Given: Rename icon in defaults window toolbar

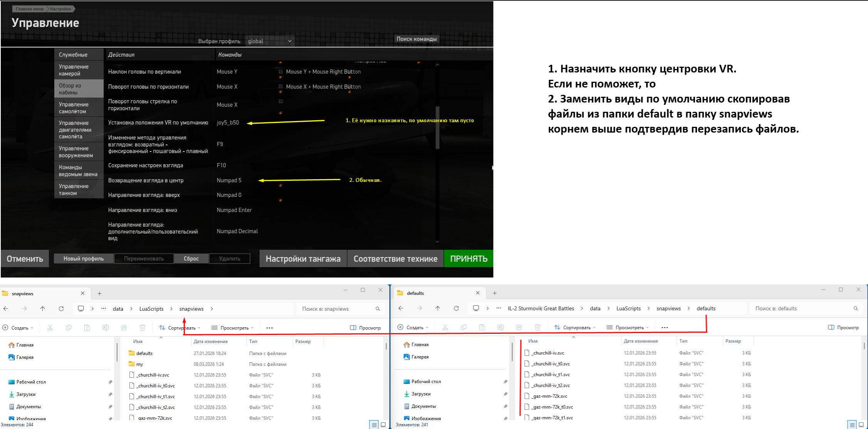Looking at the screenshot, I should point(500,327).
